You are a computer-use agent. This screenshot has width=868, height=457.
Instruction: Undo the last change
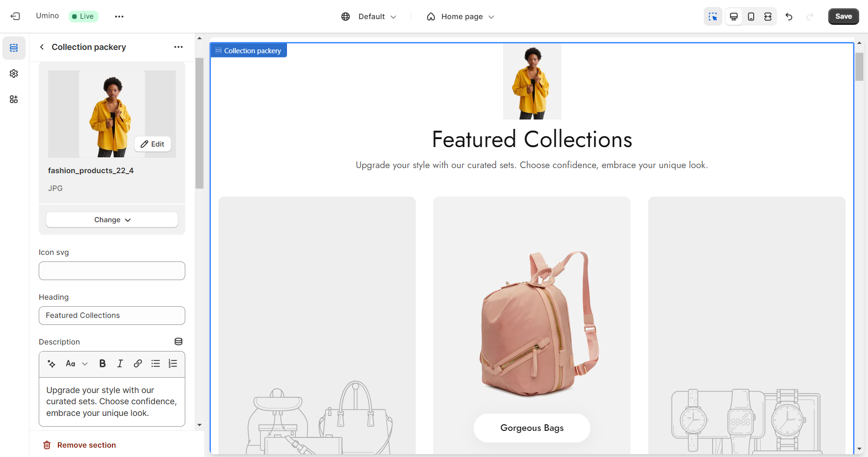click(789, 16)
